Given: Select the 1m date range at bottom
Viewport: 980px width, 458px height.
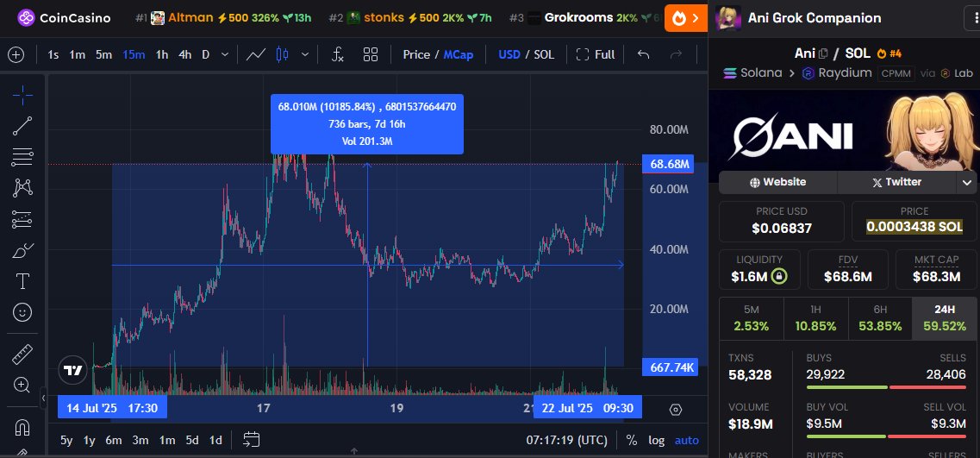Looking at the screenshot, I should click(167, 441).
